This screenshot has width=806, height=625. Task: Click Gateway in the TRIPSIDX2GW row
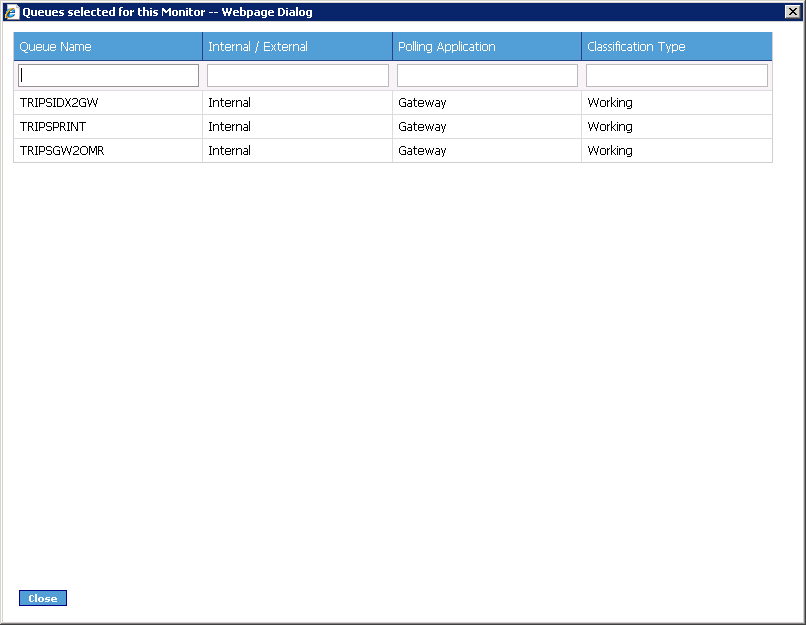pos(422,103)
